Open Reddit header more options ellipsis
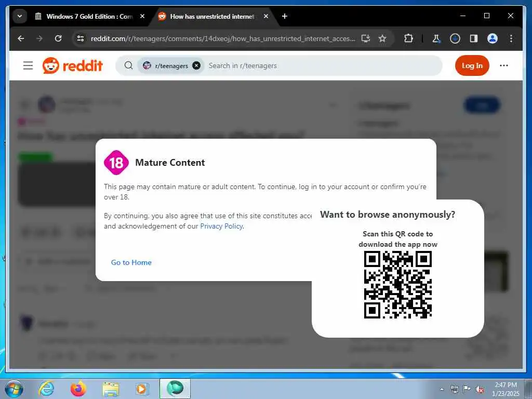Viewport: 532px width, 399px height. pos(504,65)
